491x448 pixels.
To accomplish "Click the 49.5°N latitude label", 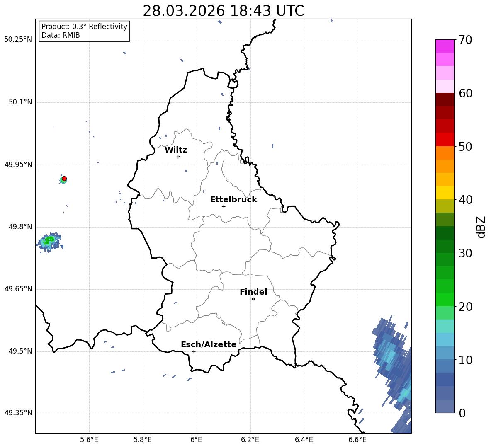I will tap(20, 351).
